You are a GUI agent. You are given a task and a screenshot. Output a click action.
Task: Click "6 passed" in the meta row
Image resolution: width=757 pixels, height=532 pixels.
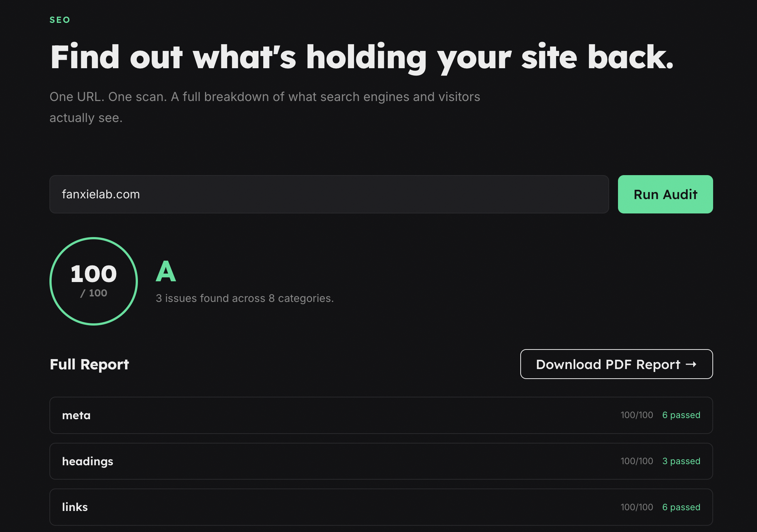[x=681, y=415]
